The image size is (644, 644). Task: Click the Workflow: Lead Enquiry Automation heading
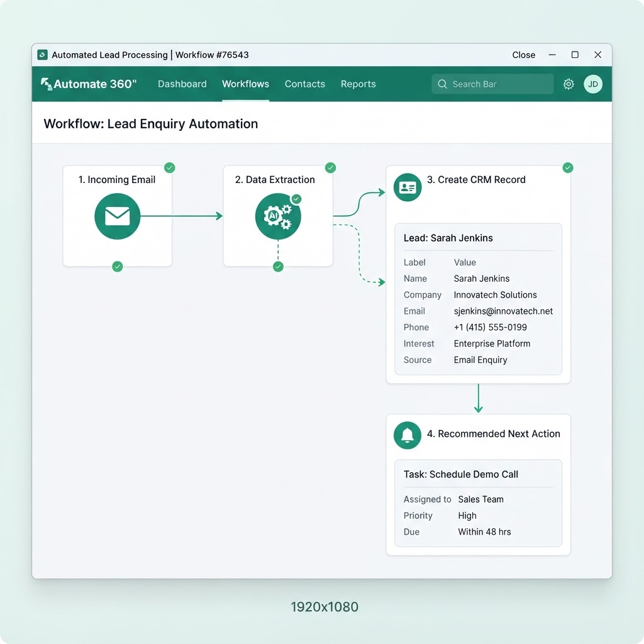[x=151, y=124]
